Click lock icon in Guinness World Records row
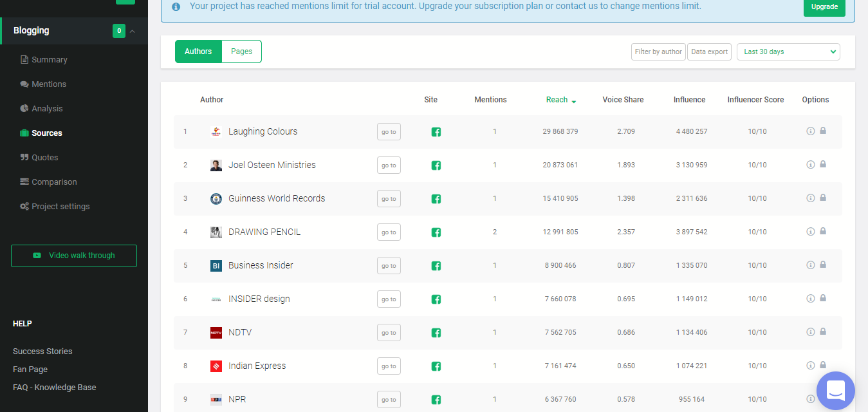Screen dimensions: 868x412 822,198
